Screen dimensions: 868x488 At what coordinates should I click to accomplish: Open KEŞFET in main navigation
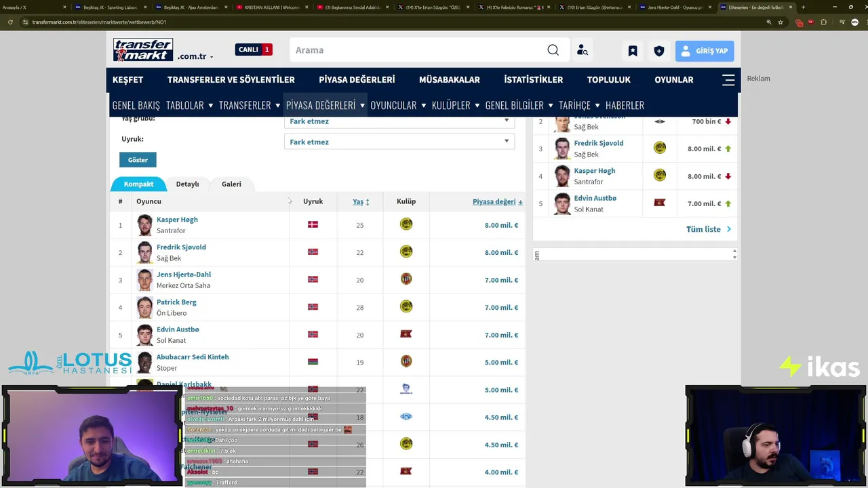(127, 79)
